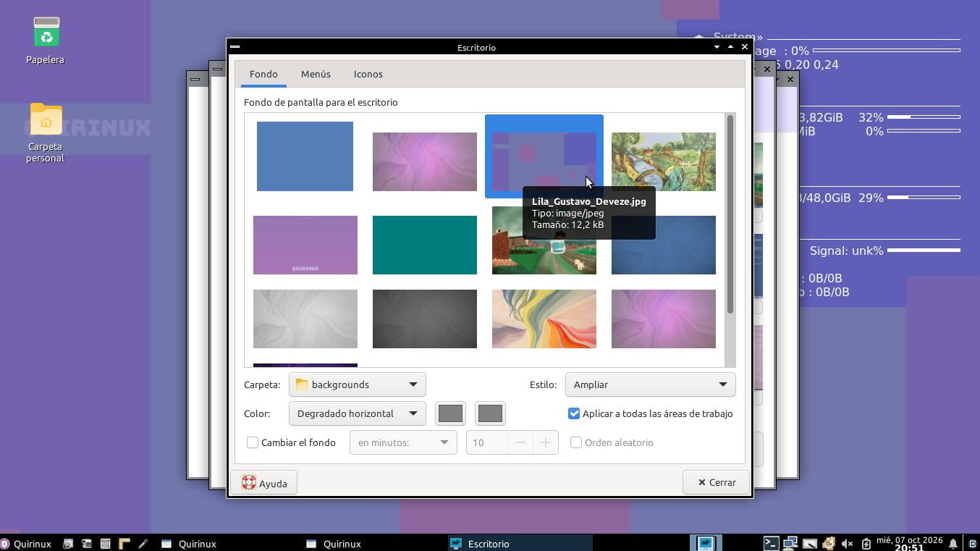Pick the second gradient color swatch
This screenshot has height=551, width=980.
[490, 413]
